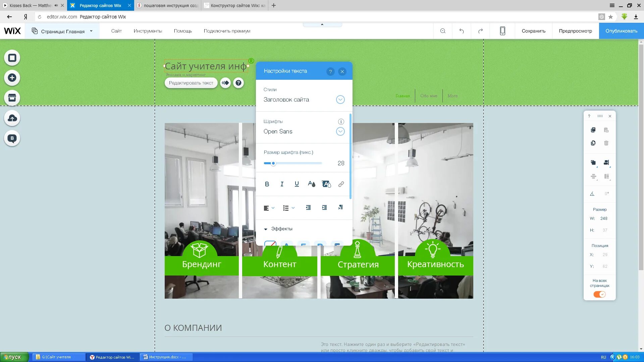
Task: Click the Undo arrow icon
Action: (x=462, y=31)
